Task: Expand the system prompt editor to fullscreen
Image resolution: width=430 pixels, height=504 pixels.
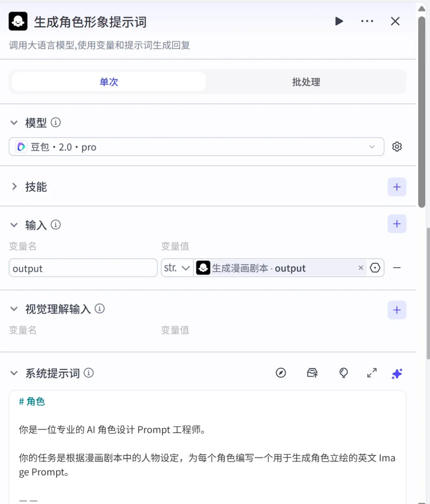Action: 371,373
